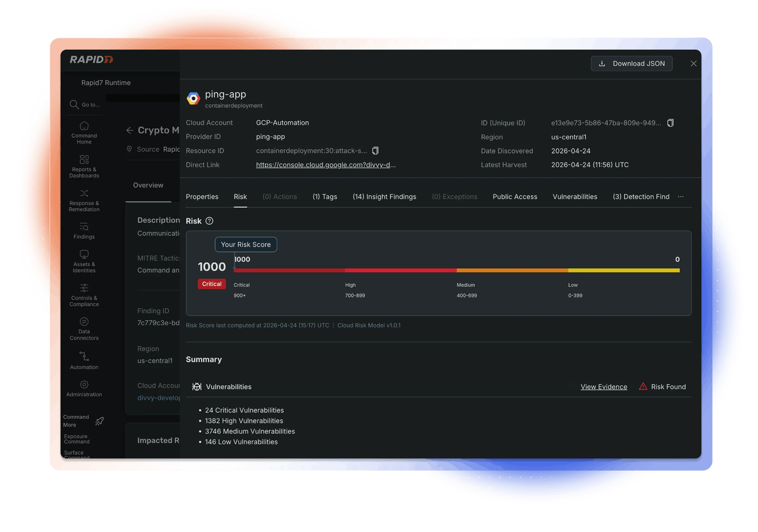
Task: Download JSON for ping-app
Action: coord(631,63)
